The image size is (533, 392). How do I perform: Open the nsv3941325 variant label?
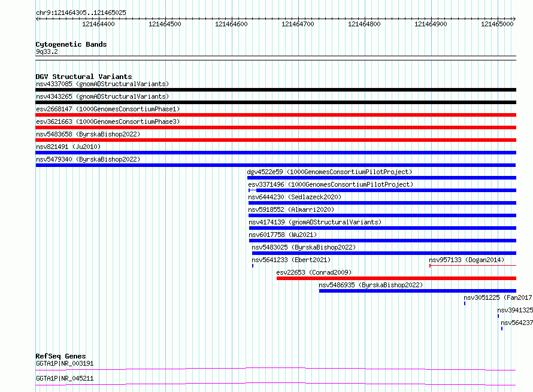pyautogui.click(x=515, y=310)
